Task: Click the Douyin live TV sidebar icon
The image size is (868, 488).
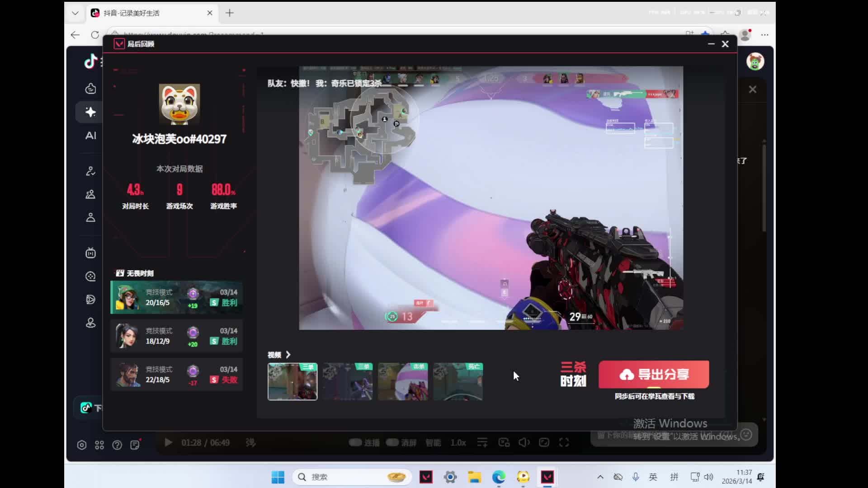Action: [90, 253]
